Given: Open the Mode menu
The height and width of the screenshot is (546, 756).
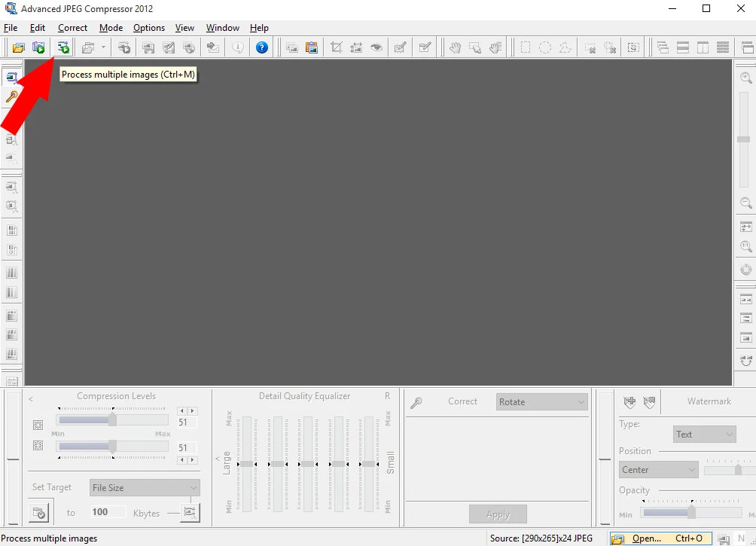Looking at the screenshot, I should (111, 28).
